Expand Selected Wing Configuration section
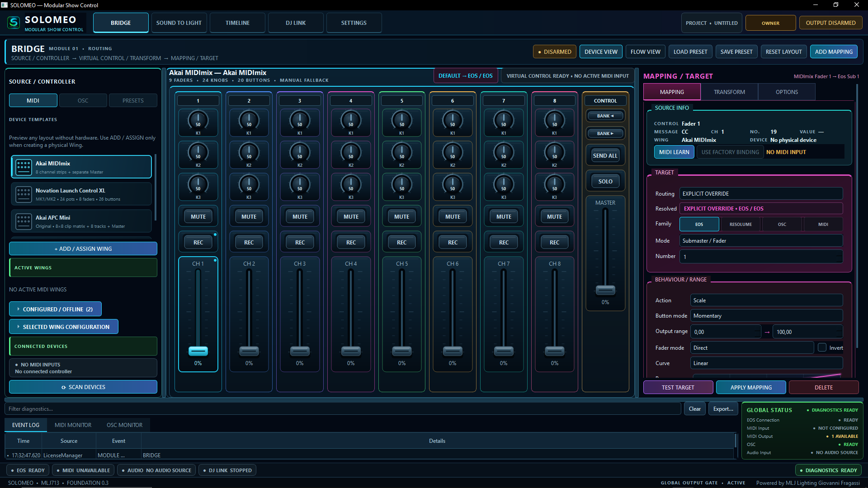Viewport: 868px width, 488px height. (x=63, y=327)
